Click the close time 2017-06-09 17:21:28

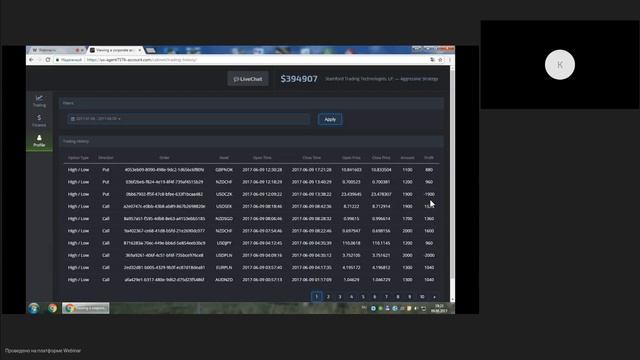pos(311,170)
